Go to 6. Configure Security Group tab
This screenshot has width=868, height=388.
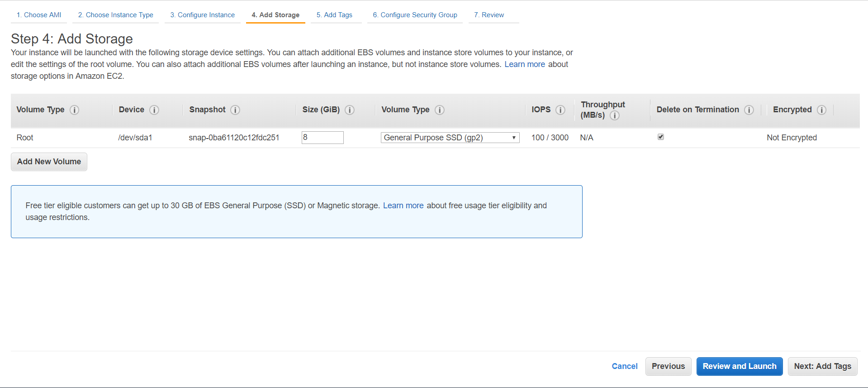tap(415, 15)
